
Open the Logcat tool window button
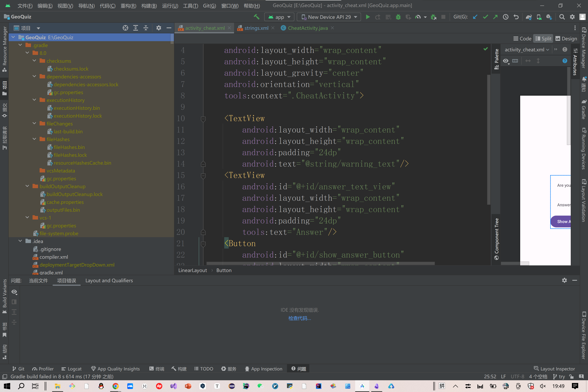(x=72, y=369)
